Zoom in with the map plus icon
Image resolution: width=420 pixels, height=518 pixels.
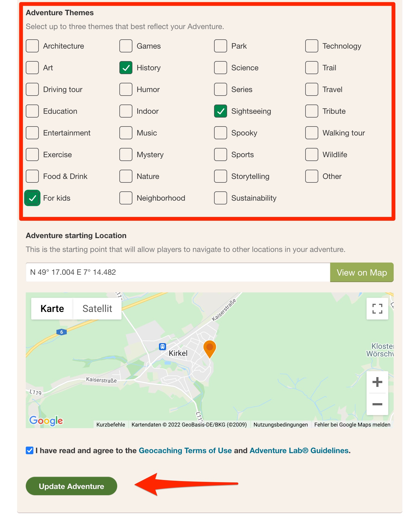tap(377, 382)
